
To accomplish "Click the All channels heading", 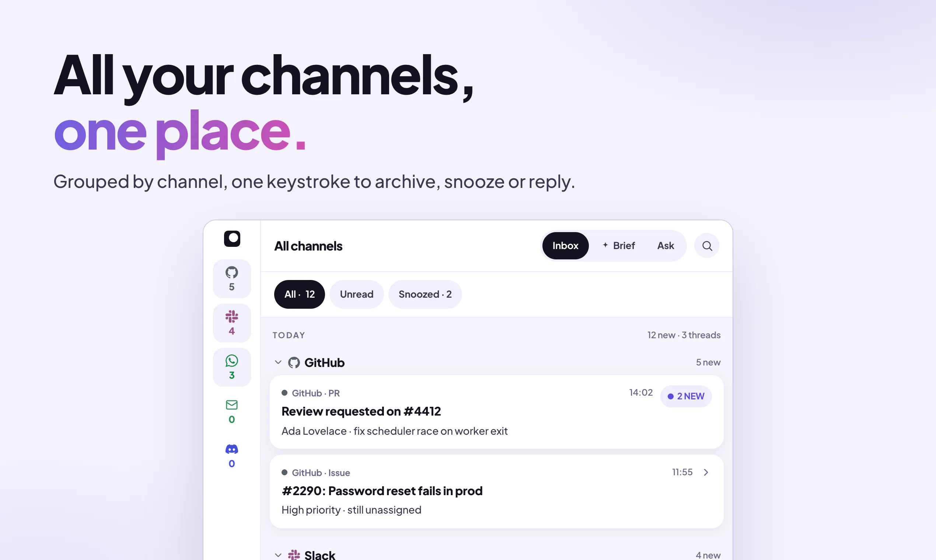I will pos(308,246).
